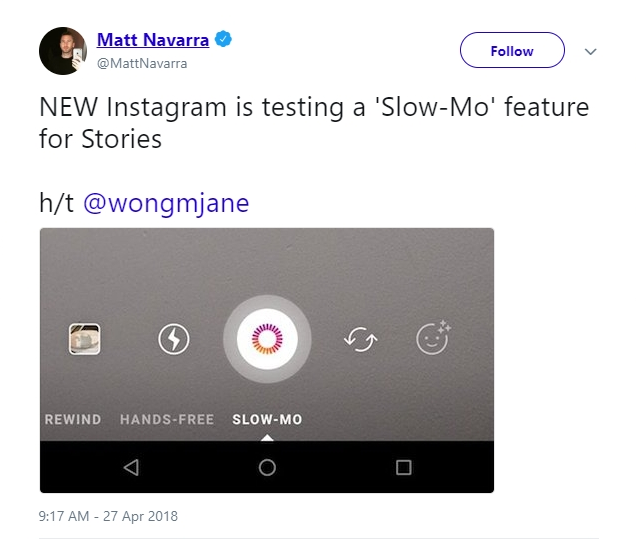Open the Matt Navarra profile name link
The height and width of the screenshot is (539, 636).
point(153,40)
